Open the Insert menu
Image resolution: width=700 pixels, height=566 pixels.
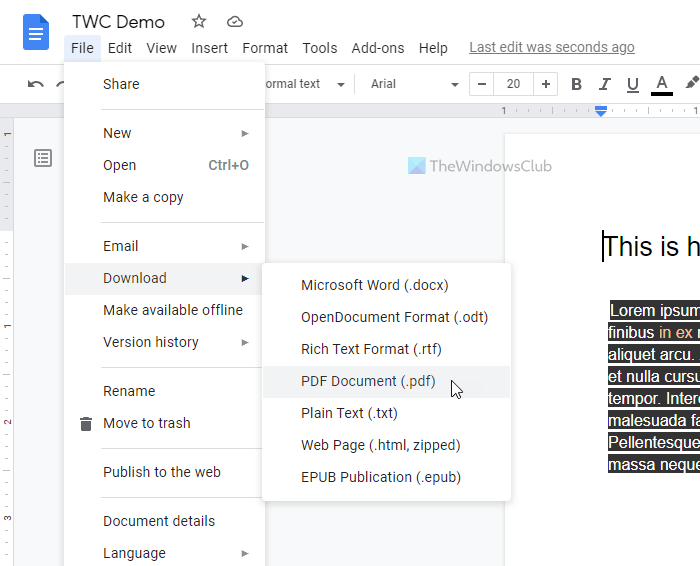(x=209, y=48)
